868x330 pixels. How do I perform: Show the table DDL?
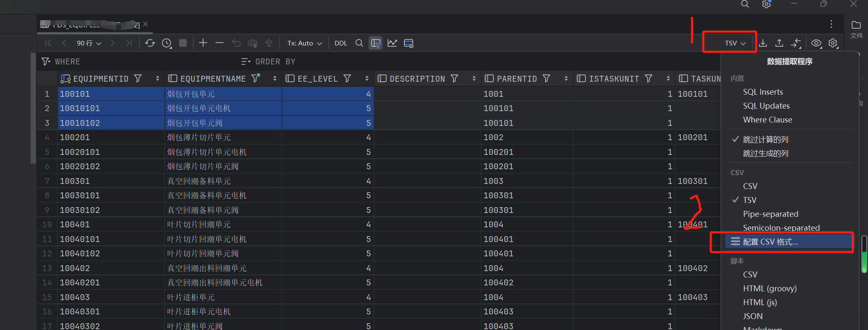tap(341, 43)
